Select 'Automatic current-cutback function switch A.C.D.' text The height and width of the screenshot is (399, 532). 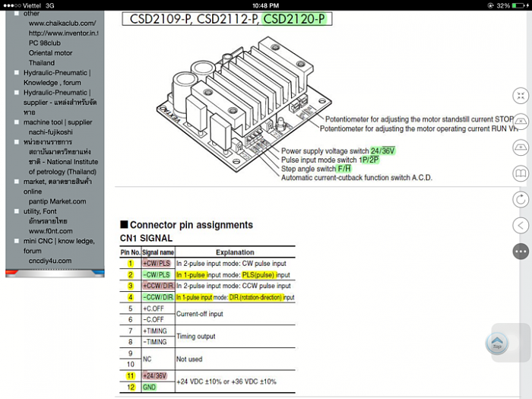(x=356, y=177)
